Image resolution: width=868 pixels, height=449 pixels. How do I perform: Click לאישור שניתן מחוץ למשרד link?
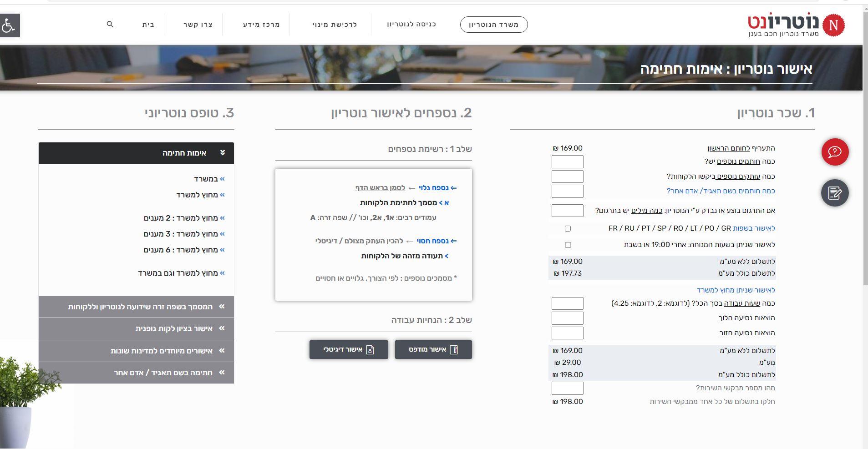pos(736,290)
